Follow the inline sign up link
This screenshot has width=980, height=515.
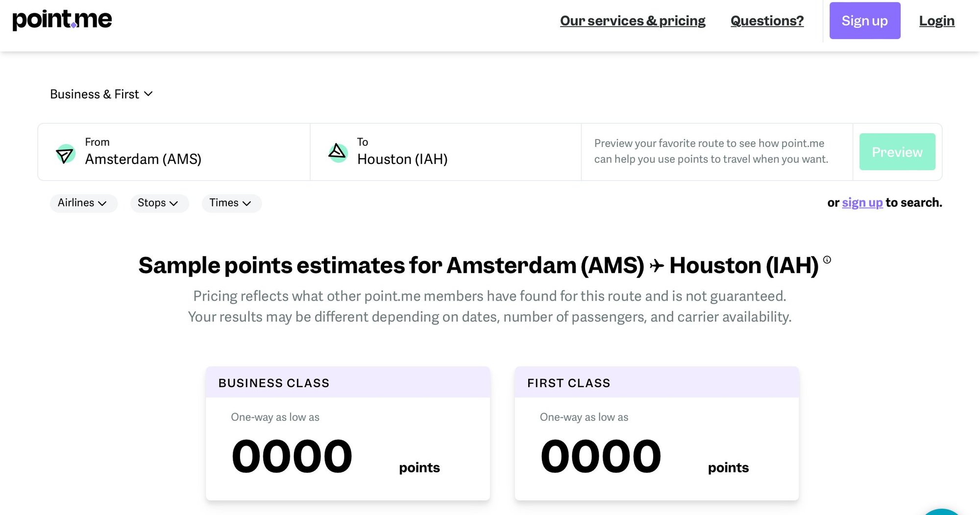[x=862, y=203]
